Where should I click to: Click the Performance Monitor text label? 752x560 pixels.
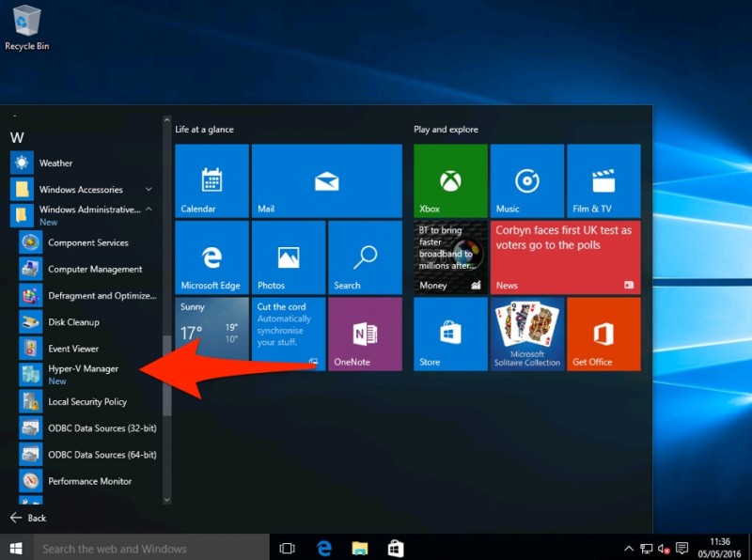(89, 481)
